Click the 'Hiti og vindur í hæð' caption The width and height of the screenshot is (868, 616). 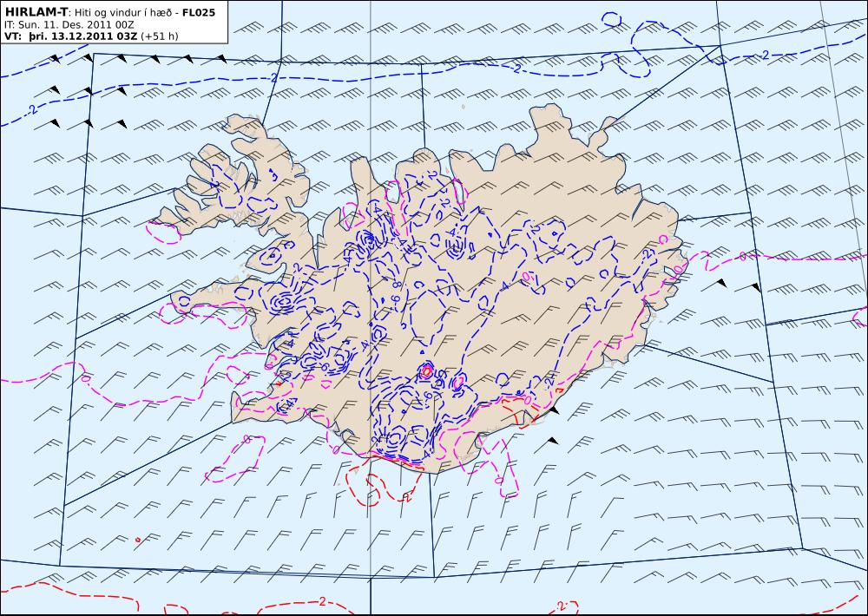(x=122, y=12)
